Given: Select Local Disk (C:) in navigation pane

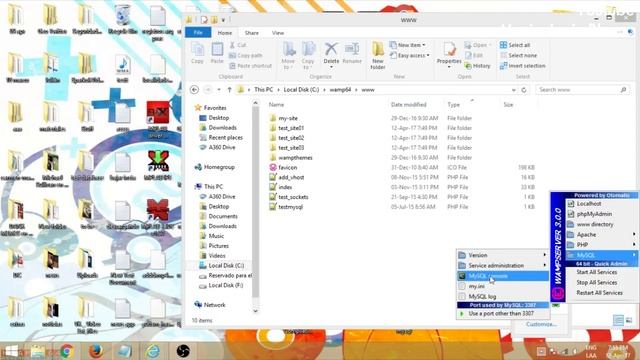Looking at the screenshot, I should click(x=226, y=266).
